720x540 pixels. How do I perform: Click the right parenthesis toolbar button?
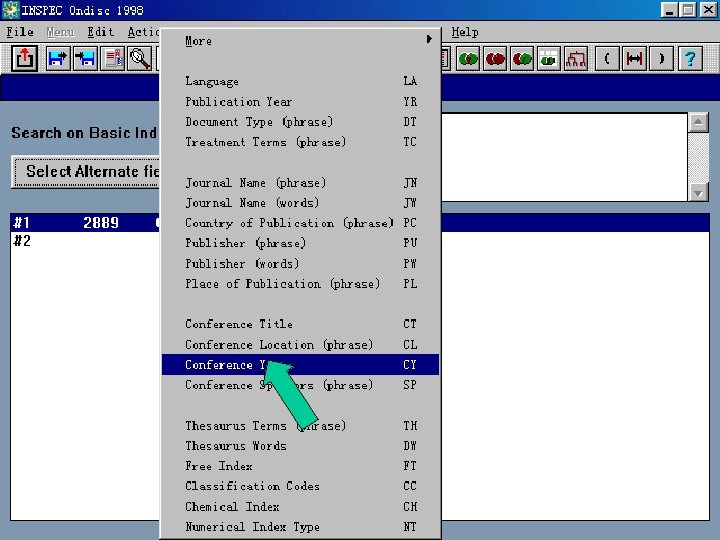661,58
